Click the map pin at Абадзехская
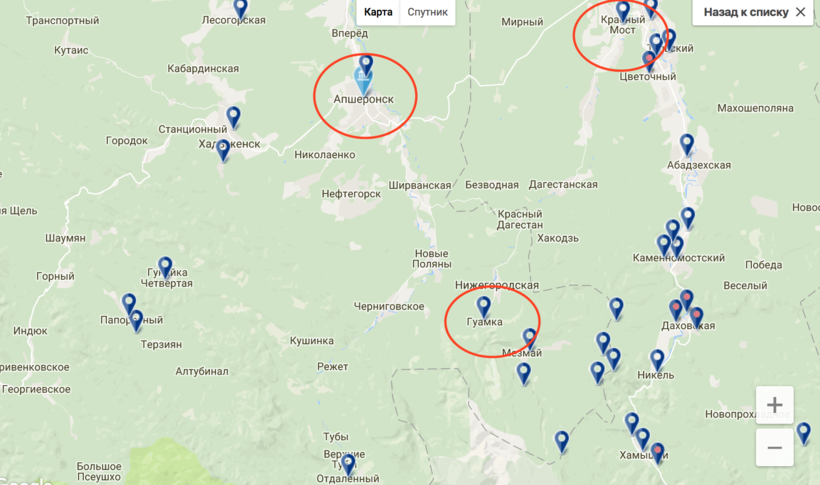The width and height of the screenshot is (820, 485). 687,144
